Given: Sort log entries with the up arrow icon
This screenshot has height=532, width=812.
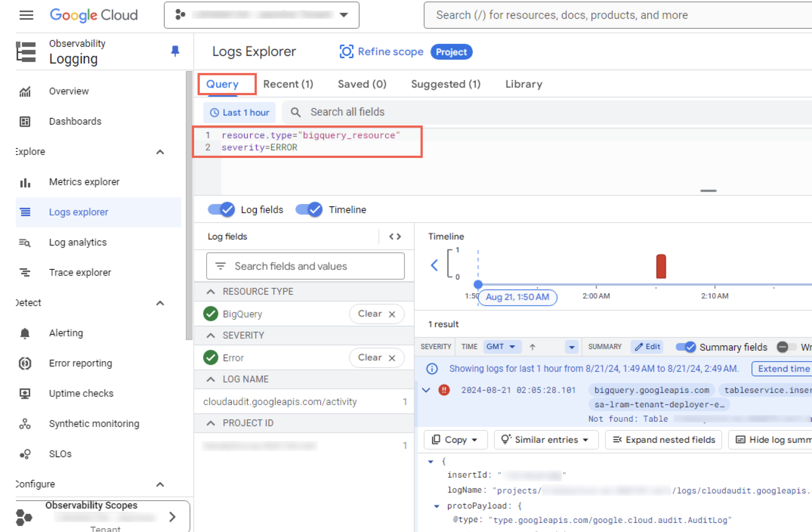Looking at the screenshot, I should (x=532, y=347).
